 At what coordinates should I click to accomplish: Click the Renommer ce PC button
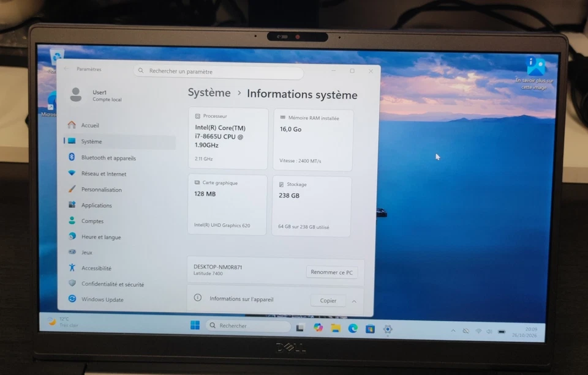coord(331,272)
